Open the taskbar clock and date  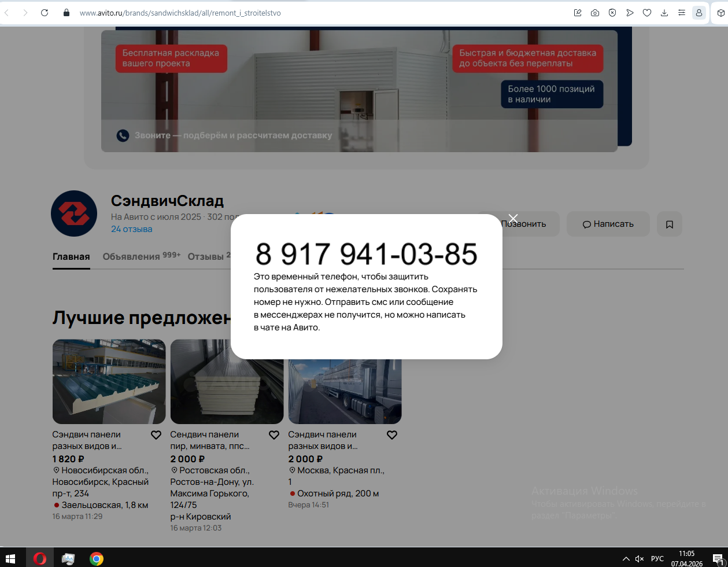point(687,558)
